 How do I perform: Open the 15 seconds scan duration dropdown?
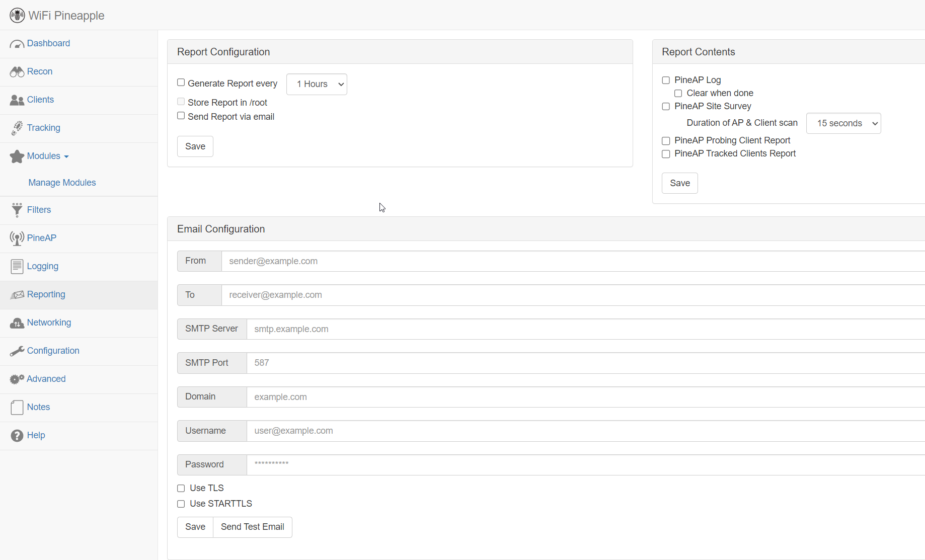[843, 123]
